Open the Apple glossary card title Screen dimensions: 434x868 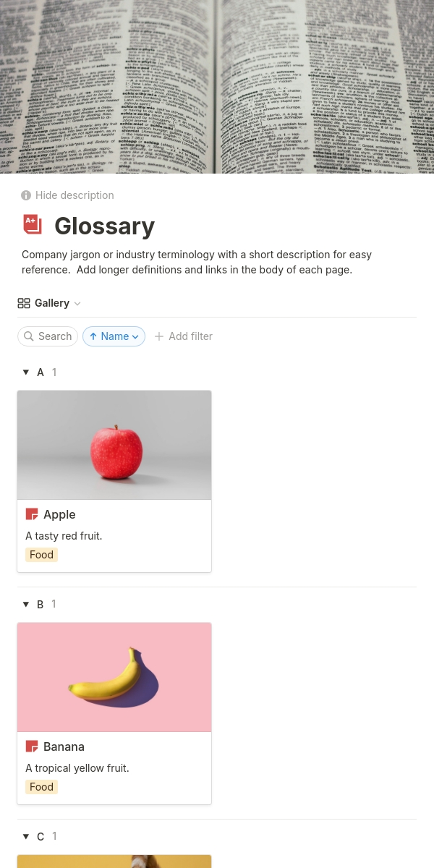(59, 514)
